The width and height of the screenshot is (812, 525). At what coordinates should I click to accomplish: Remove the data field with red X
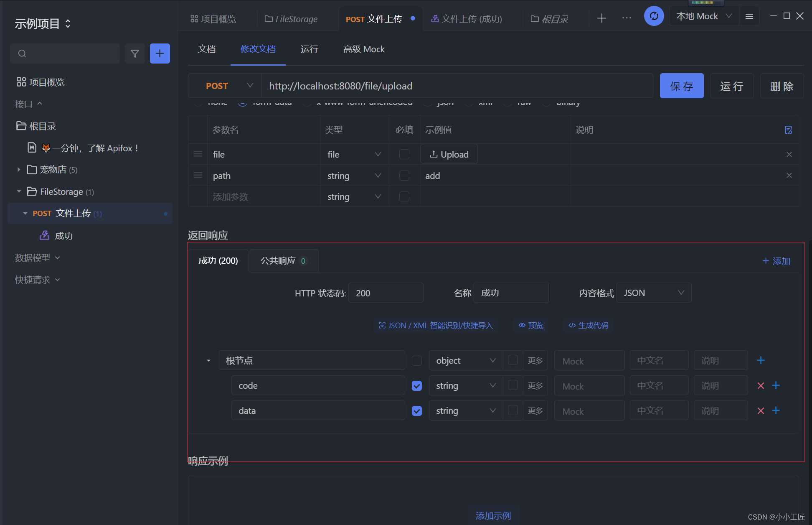(x=761, y=411)
